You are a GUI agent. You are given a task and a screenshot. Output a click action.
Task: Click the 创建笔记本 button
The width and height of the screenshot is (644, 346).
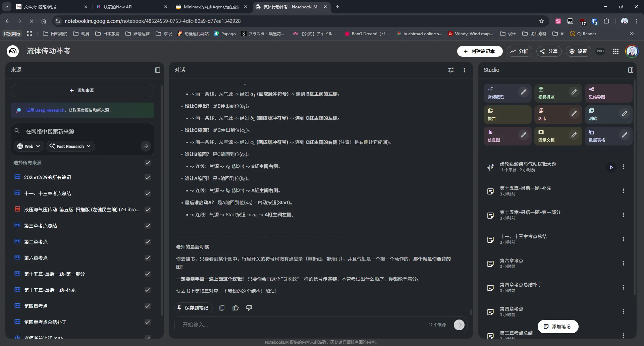480,51
